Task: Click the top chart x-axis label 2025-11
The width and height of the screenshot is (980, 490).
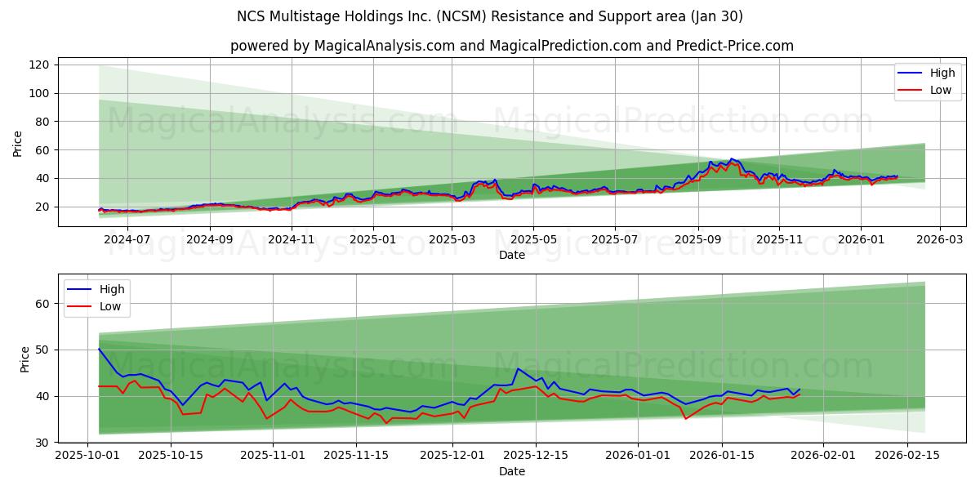Action: tap(778, 240)
